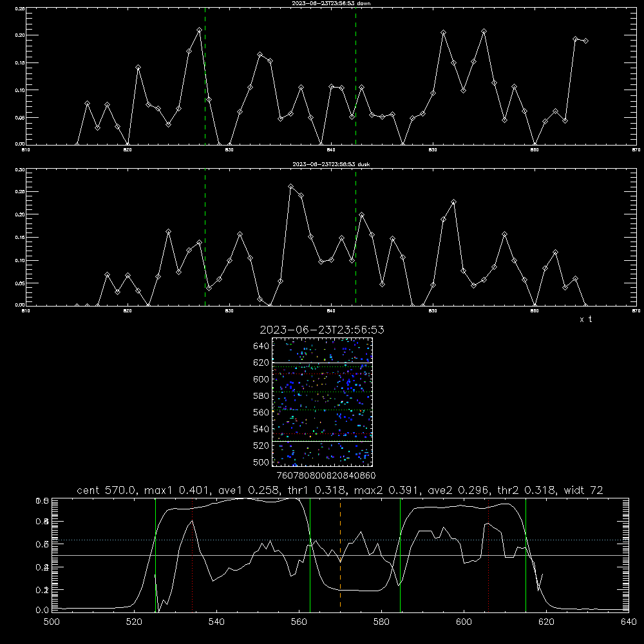Click the 560 x-axis label in bottom plot
644x644 pixels.
pos(299,622)
